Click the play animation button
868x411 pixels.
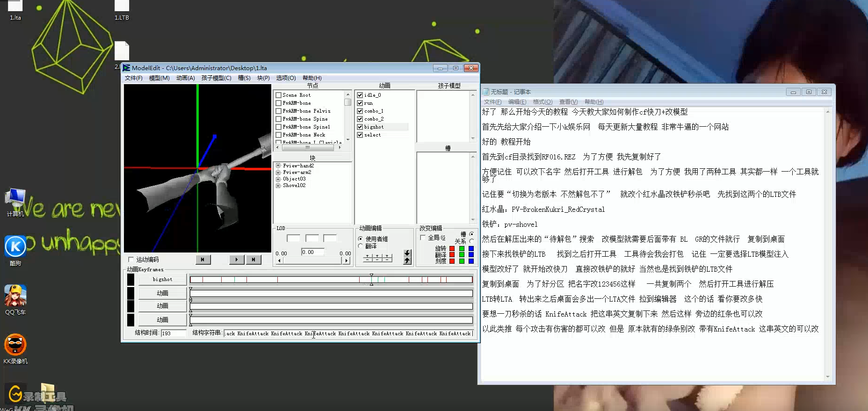[237, 260]
